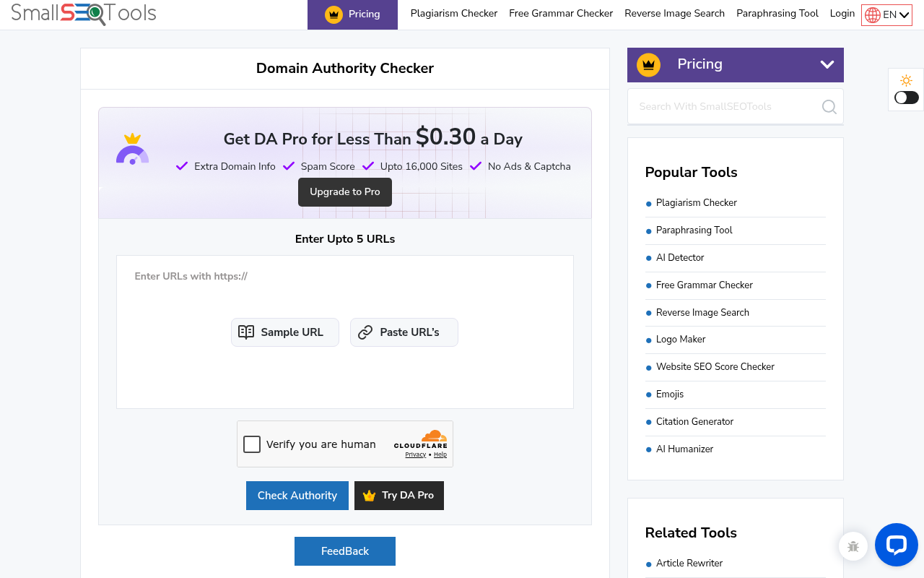Click the Try DA Pro button

click(x=399, y=496)
